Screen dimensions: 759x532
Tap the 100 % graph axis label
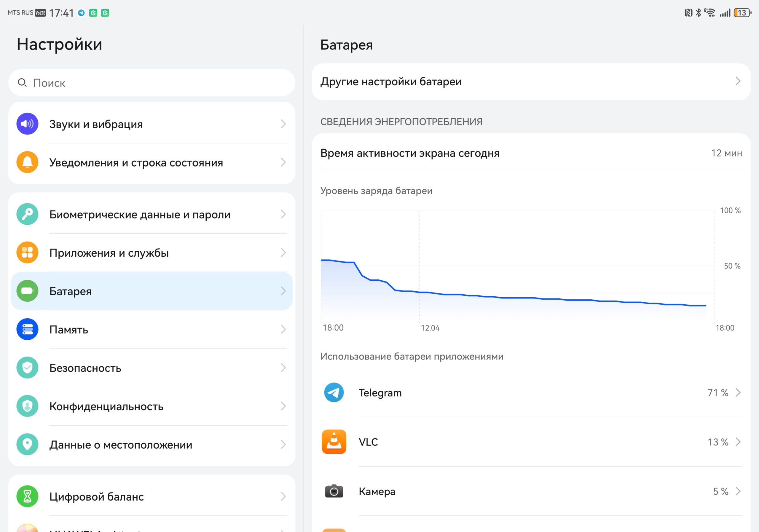pos(730,210)
